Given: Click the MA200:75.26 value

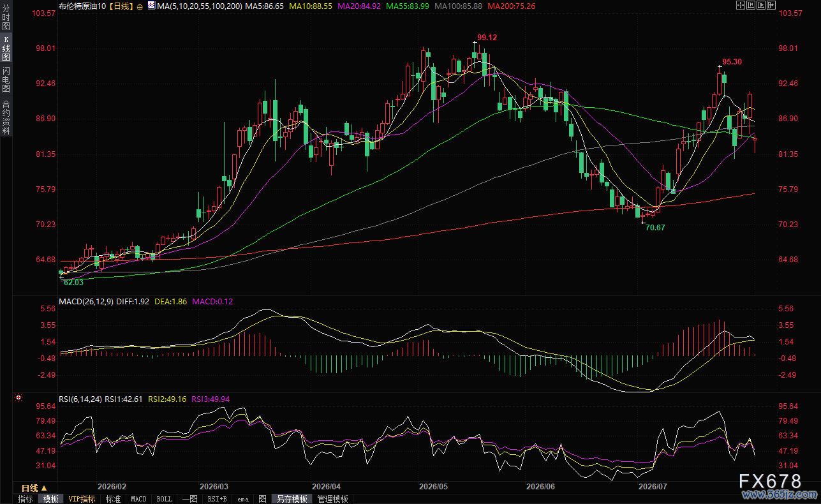Looking at the screenshot, I should (x=512, y=6).
